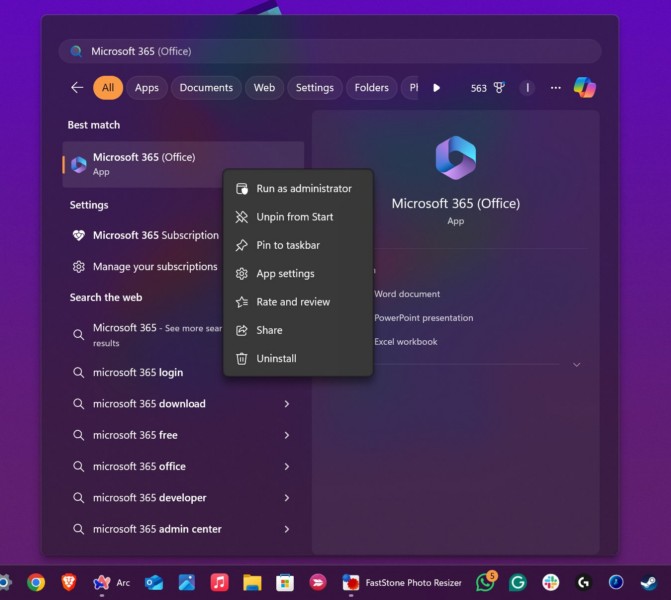The width and height of the screenshot is (671, 600).
Task: Click the large Microsoft 365 logo in details pane
Action: point(456,158)
